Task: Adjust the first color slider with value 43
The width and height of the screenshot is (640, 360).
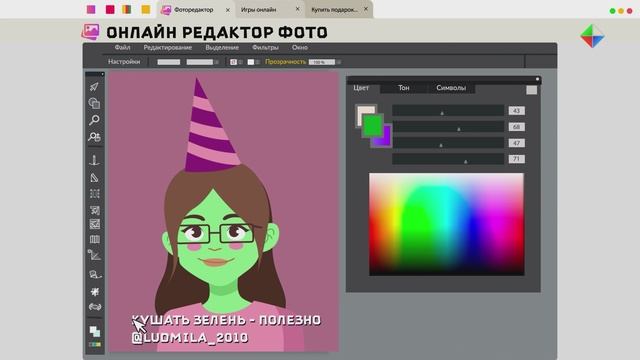Action: tap(448, 110)
